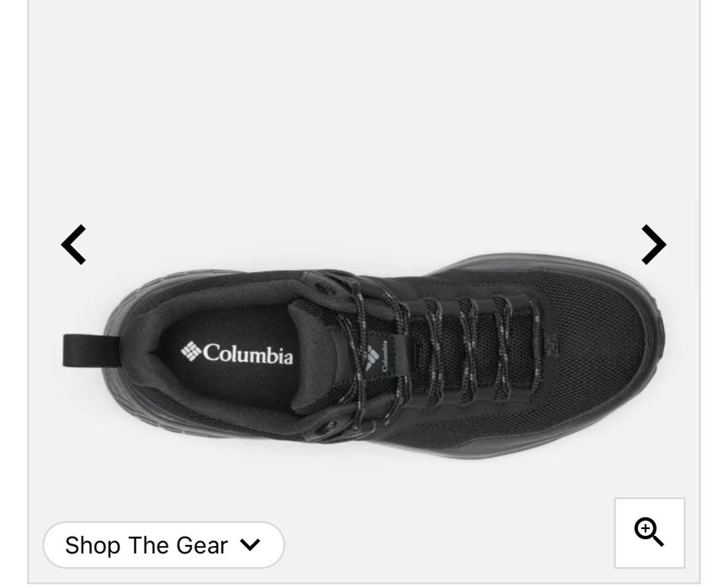Viewport: 728px width, 588px height.
Task: Click the plus sign inside the magnifier
Action: [646, 528]
